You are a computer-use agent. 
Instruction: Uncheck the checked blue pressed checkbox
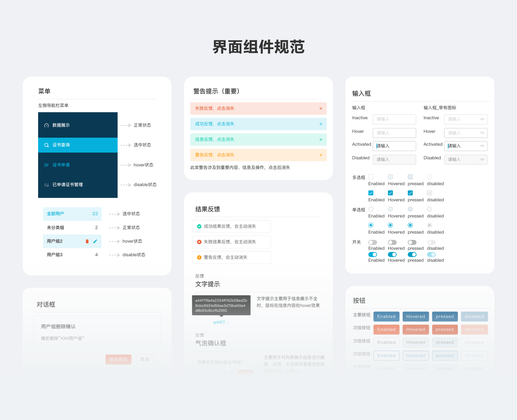410,193
